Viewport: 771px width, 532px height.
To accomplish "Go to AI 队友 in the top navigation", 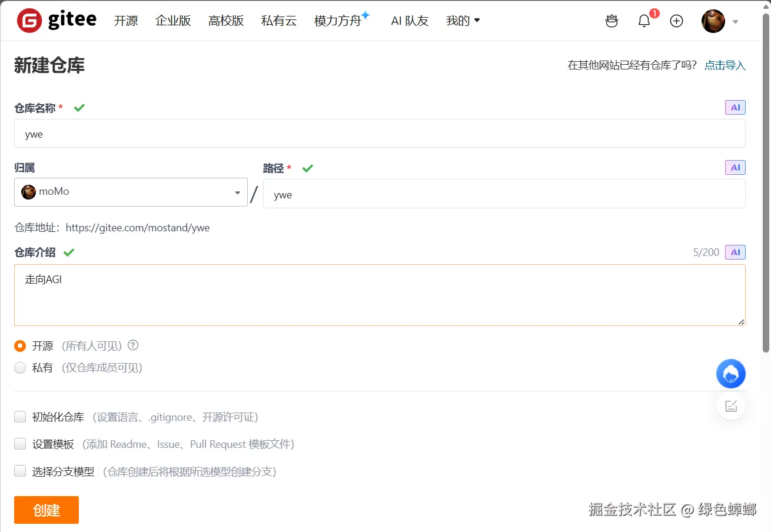I will click(410, 21).
